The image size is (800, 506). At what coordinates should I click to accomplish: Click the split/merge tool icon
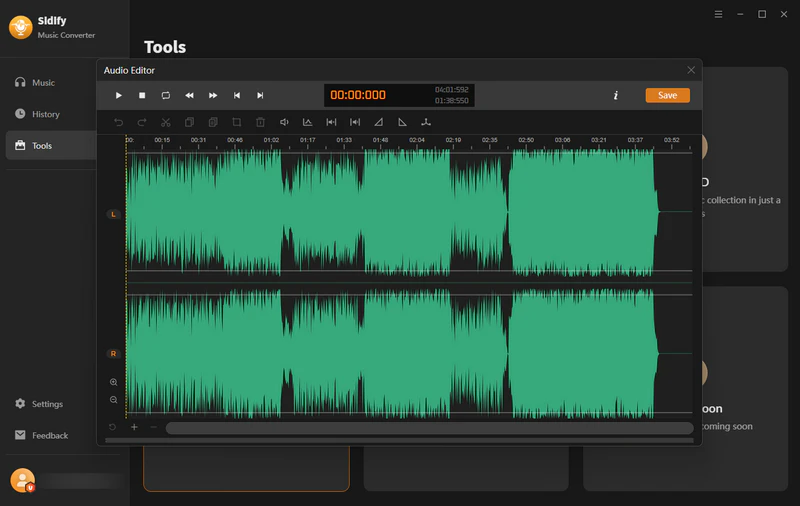tap(426, 122)
